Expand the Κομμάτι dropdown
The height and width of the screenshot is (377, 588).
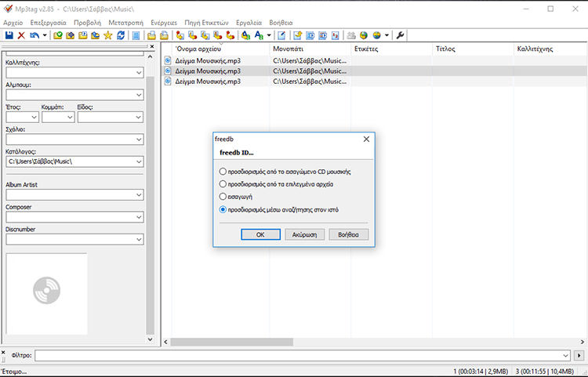70,118
